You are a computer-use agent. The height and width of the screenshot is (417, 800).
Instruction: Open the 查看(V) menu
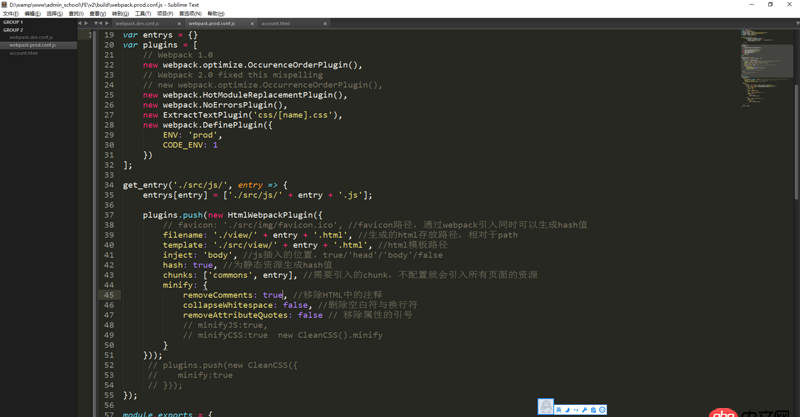tap(97, 14)
